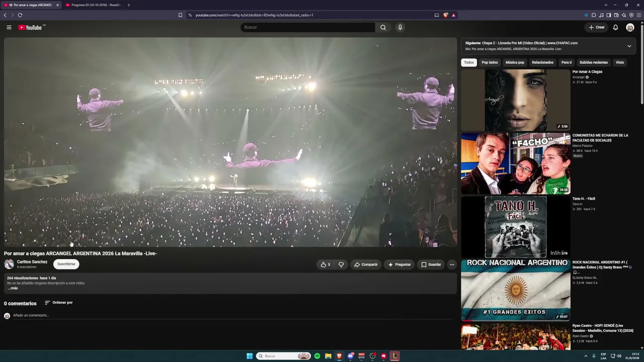Open the COMUNISTAS ME ECHARON video thumbnail
This screenshot has height=362, width=644.
[x=516, y=163]
